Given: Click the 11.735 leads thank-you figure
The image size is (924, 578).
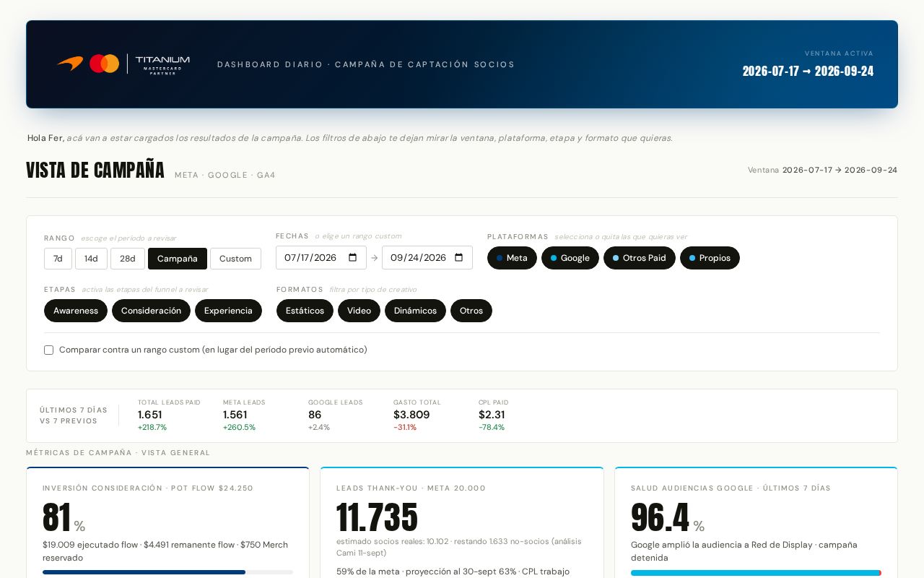Looking at the screenshot, I should coord(377,518).
